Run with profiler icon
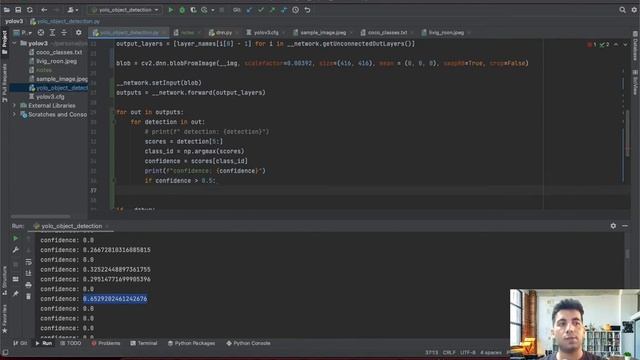The height and width of the screenshot is (360, 640). pos(204,10)
